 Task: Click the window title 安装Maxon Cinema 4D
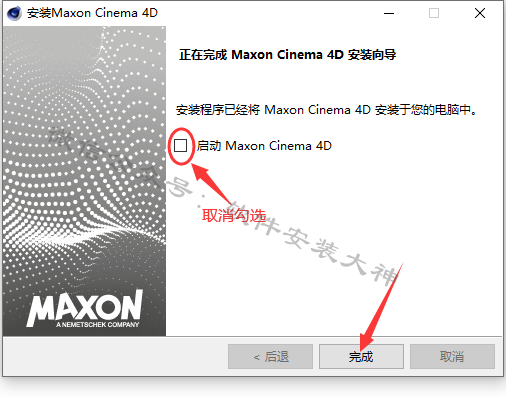[92, 13]
